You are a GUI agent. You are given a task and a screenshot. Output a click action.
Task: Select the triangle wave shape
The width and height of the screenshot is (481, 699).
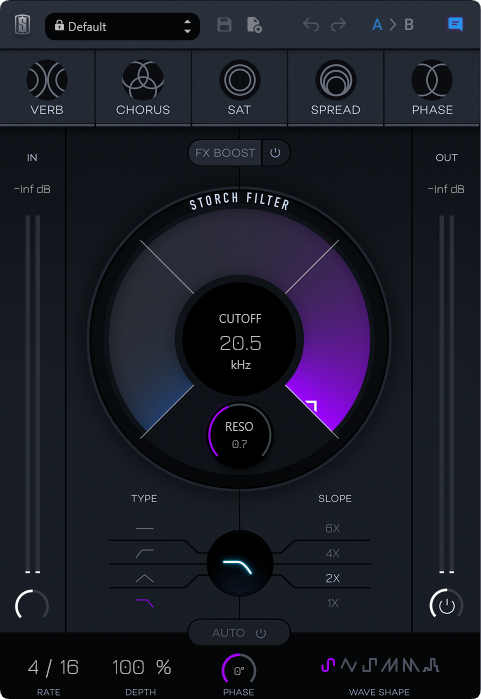tap(349, 665)
